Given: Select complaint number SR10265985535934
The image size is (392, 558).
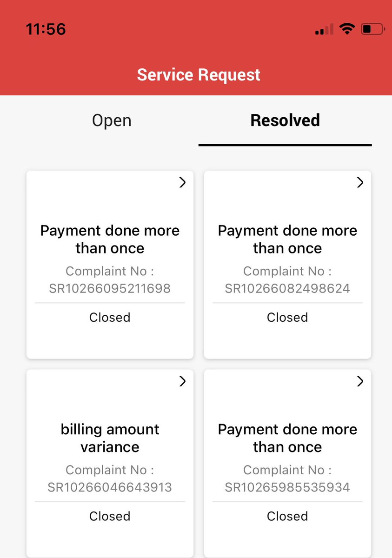Looking at the screenshot, I should tap(287, 487).
